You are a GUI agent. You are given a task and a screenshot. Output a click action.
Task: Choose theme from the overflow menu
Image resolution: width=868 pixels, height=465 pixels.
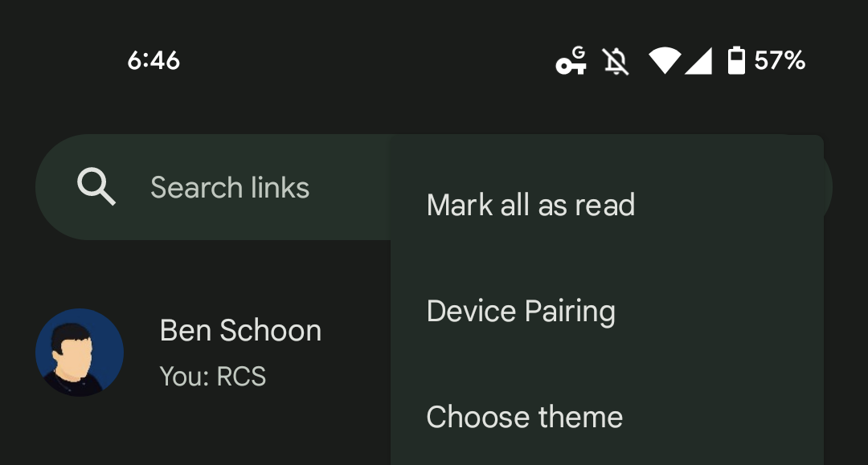(x=525, y=417)
